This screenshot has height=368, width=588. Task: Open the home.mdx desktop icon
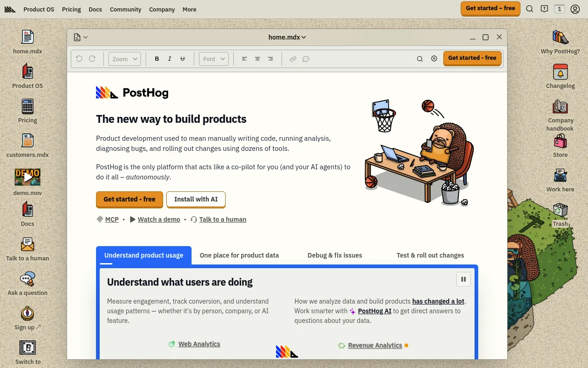28,42
